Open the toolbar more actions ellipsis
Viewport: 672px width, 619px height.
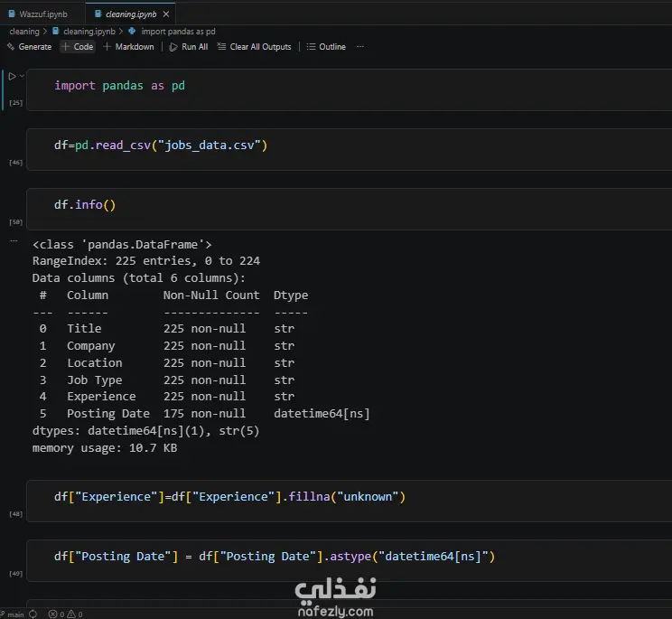[360, 47]
